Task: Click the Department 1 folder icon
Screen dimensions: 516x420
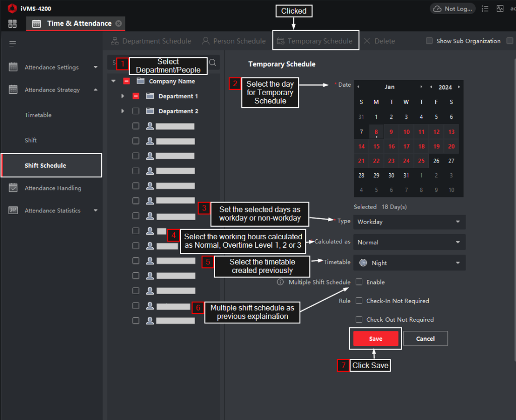Action: click(x=150, y=96)
